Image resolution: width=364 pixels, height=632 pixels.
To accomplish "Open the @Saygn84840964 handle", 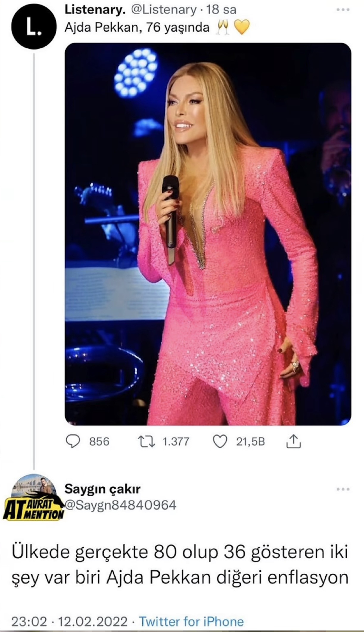I will point(120,505).
